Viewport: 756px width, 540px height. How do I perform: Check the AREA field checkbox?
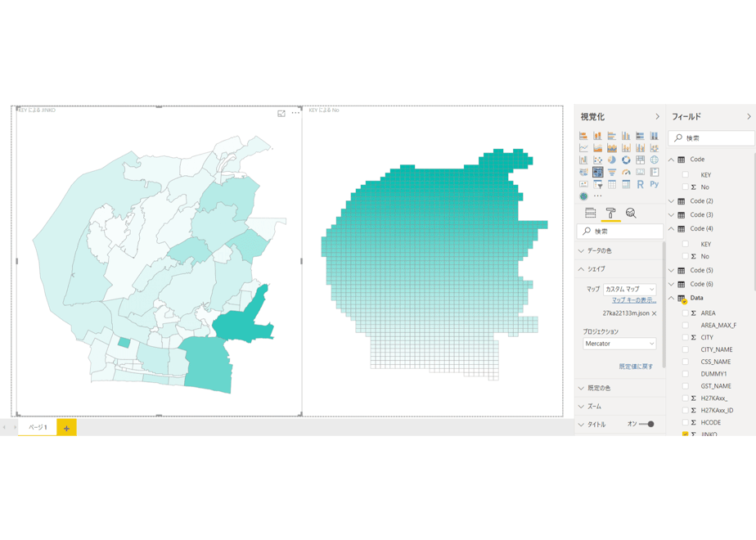685,313
